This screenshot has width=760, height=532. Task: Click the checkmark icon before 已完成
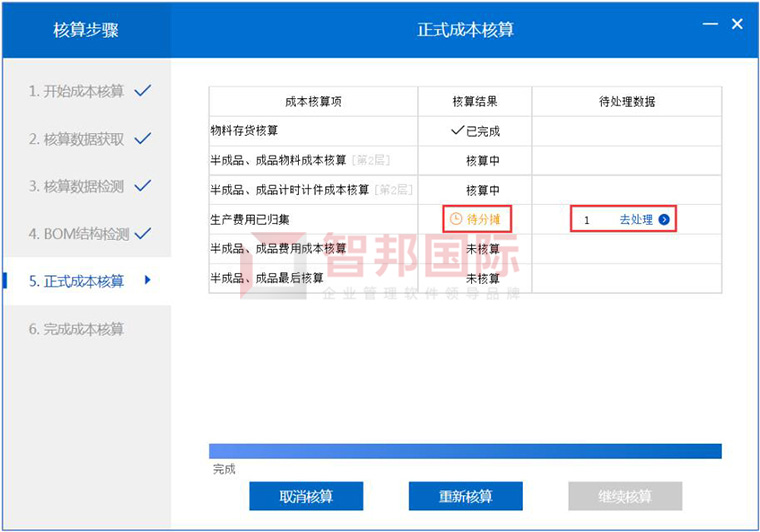point(457,130)
